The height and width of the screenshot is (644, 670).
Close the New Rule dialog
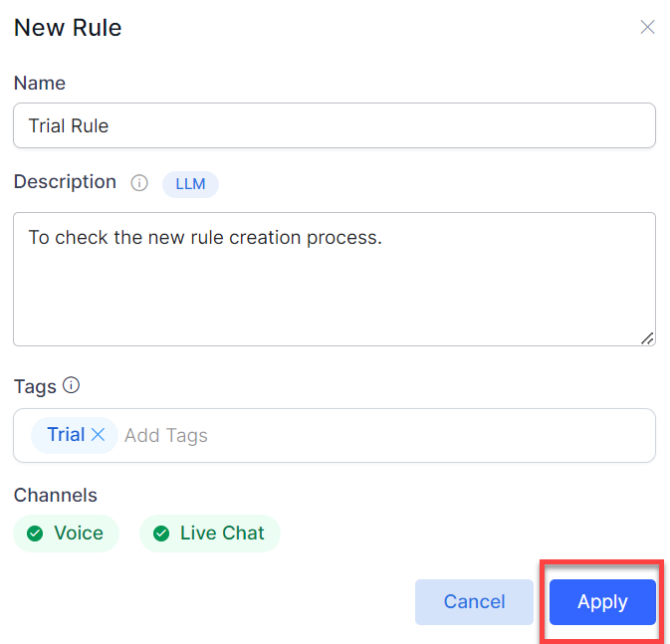point(647,27)
